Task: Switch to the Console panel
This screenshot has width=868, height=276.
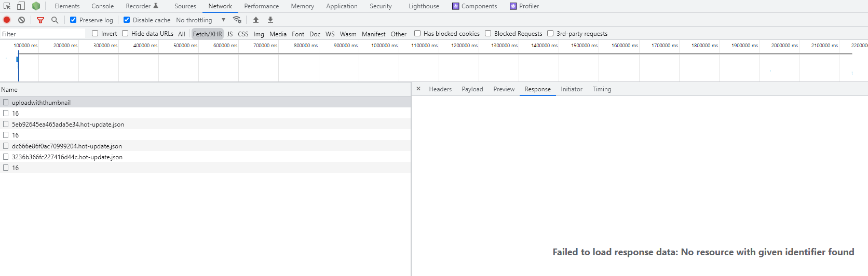Action: 103,6
